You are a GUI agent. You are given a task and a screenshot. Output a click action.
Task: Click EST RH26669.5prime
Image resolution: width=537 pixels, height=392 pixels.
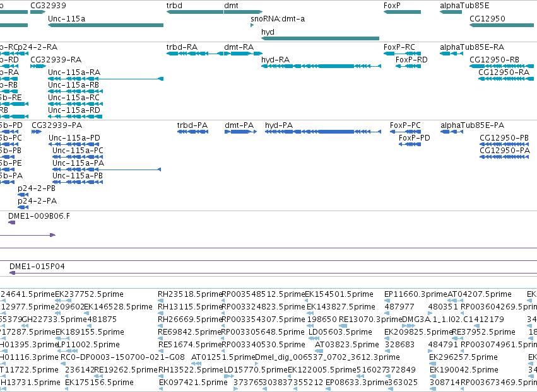click(191, 320)
